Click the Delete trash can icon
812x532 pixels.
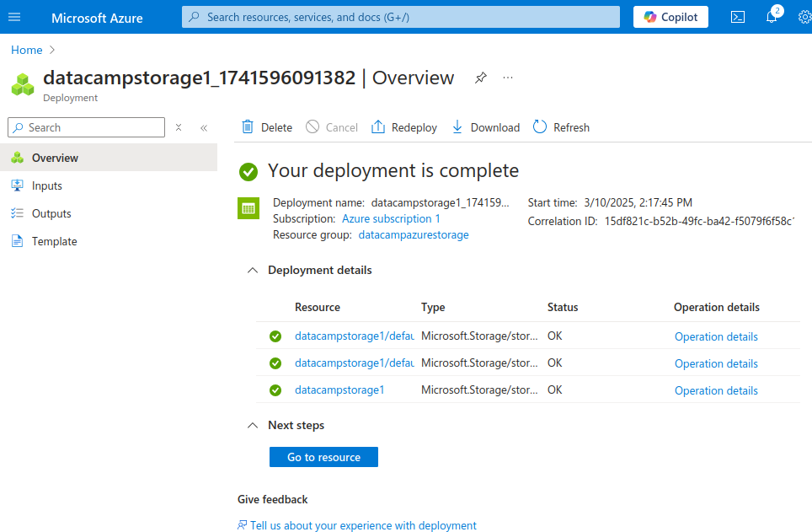coord(248,127)
